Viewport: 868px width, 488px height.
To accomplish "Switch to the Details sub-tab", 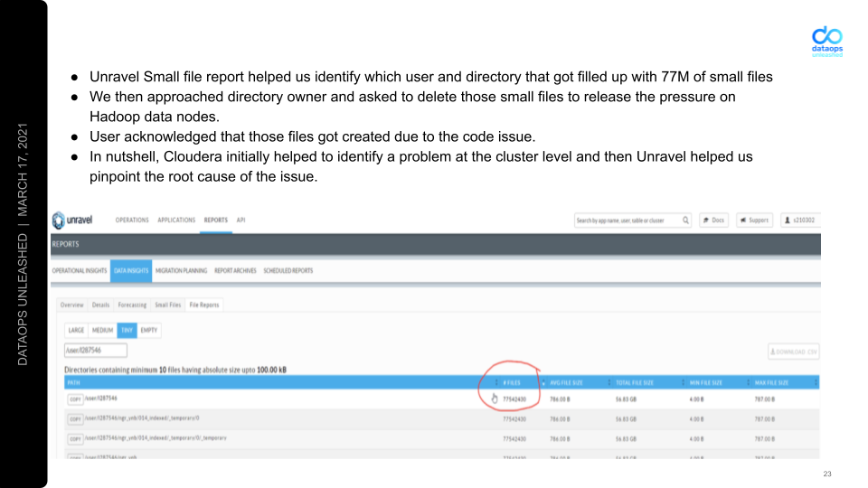I will coord(100,305).
